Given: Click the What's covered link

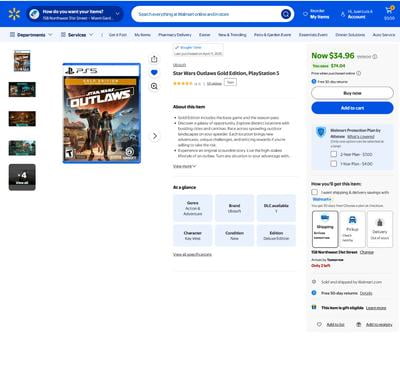Looking at the screenshot, I should (x=361, y=136).
